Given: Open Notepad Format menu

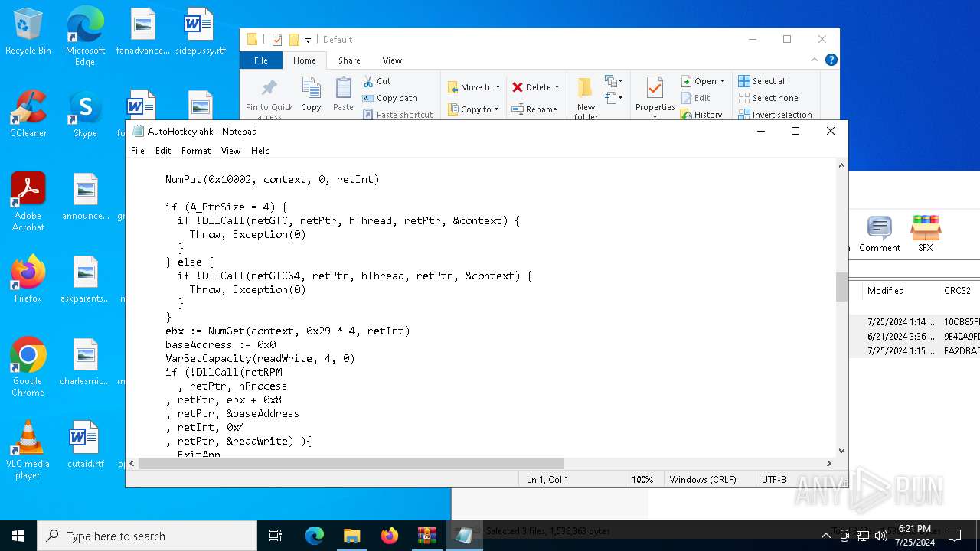Looking at the screenshot, I should tap(196, 151).
